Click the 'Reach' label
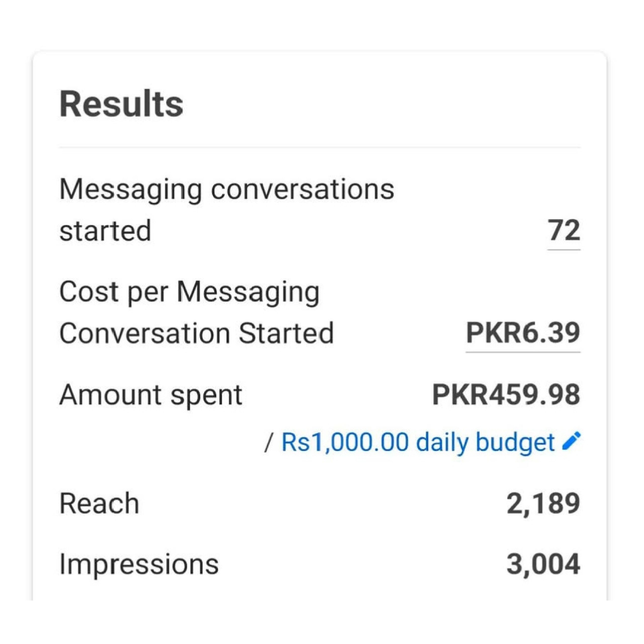Image resolution: width=644 pixels, height=644 pixels. pos(99,503)
